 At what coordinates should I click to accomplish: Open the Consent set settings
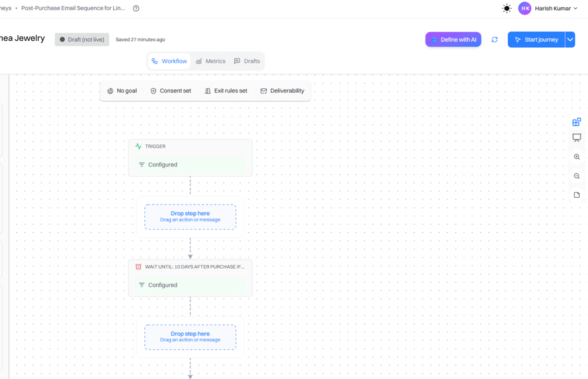pos(170,91)
